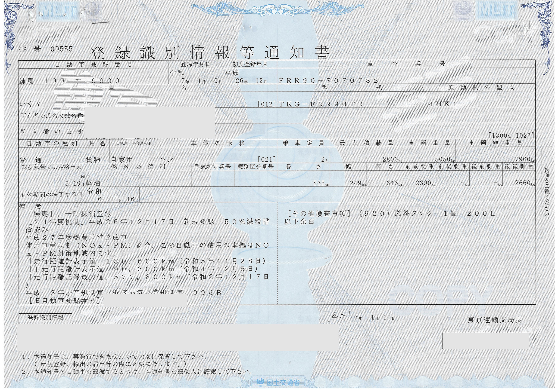The width and height of the screenshot is (555, 392).
Task: Click the issue date 令和 7年 1月 10日 at bottom
Action: pos(363,317)
